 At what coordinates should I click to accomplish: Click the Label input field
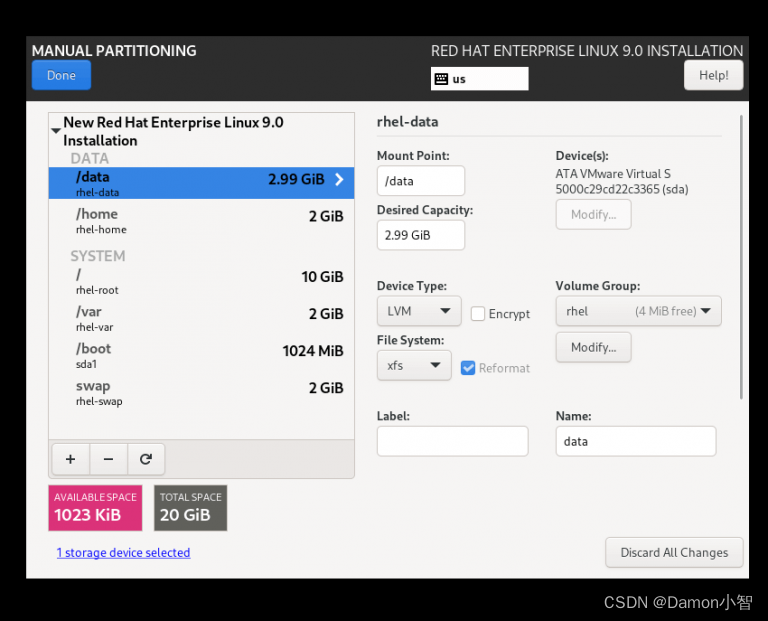453,441
